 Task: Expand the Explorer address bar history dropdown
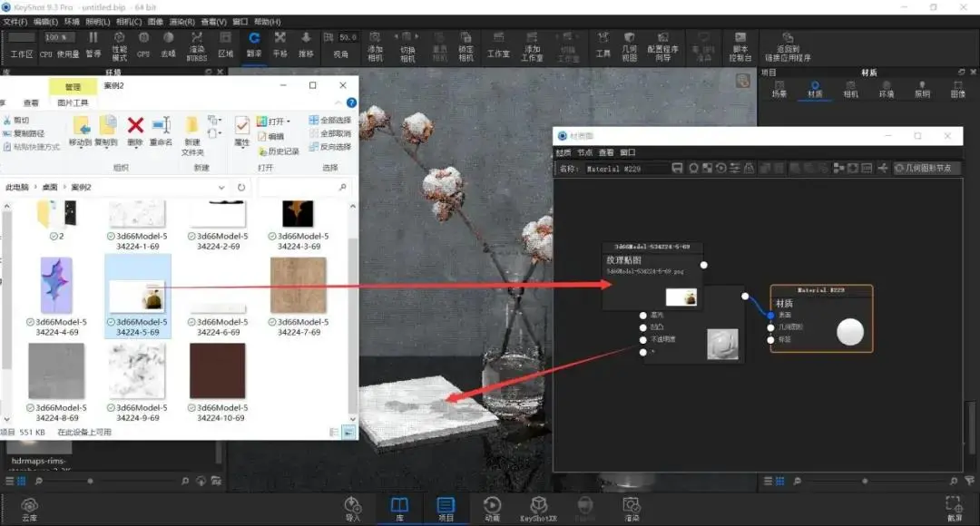coord(221,188)
